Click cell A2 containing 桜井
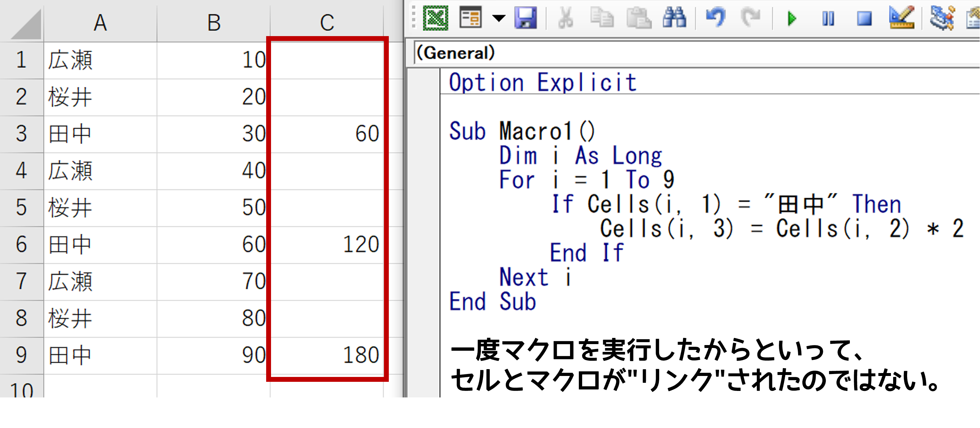 coord(101,97)
